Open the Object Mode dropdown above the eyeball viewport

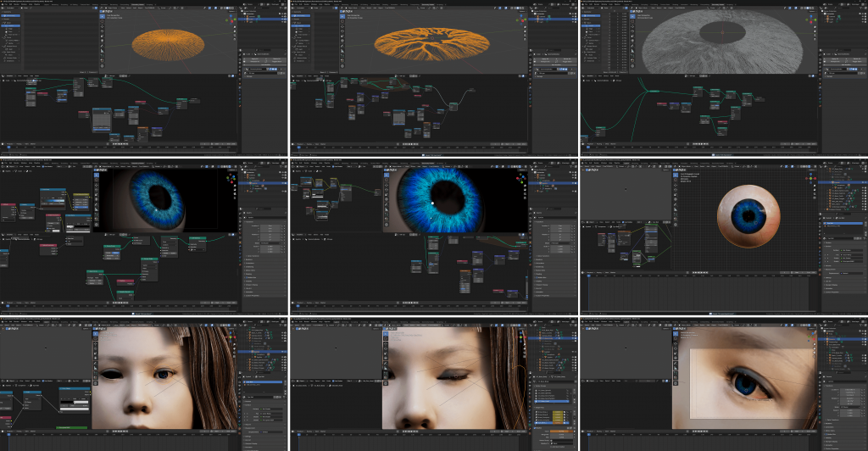click(688, 168)
